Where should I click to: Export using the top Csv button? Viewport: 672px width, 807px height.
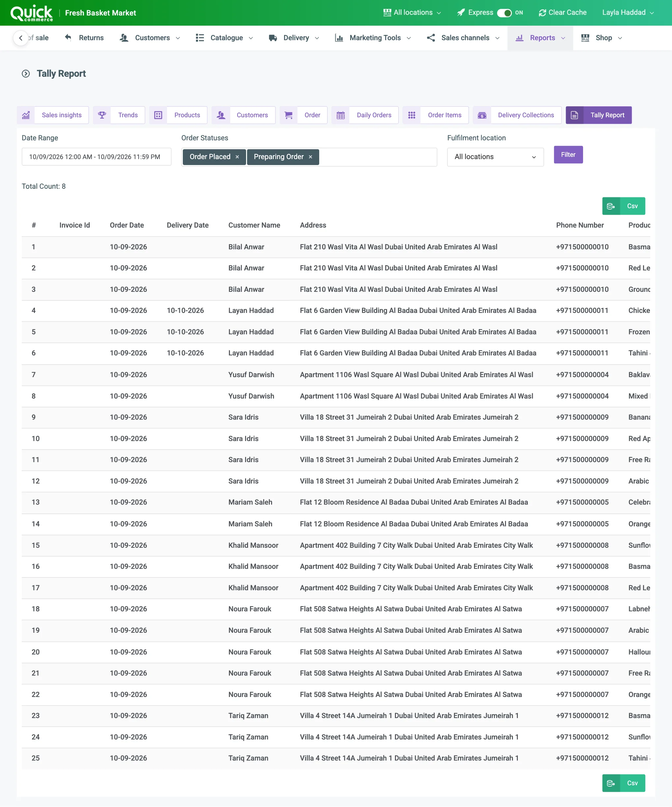(623, 206)
